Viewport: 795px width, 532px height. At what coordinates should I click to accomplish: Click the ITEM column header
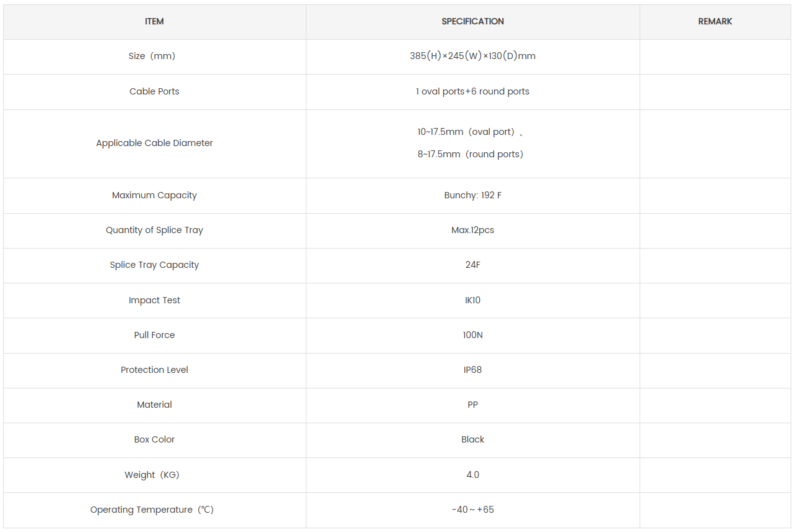point(154,21)
